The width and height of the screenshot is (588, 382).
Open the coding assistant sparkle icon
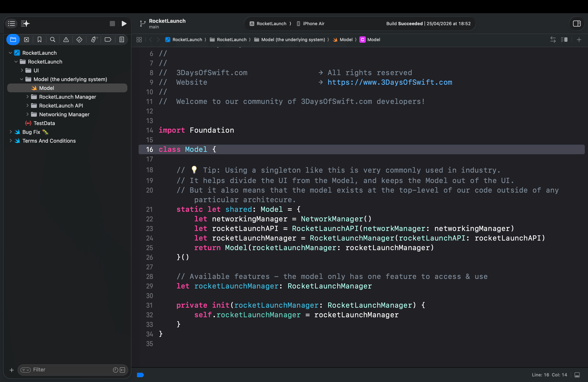[25, 23]
